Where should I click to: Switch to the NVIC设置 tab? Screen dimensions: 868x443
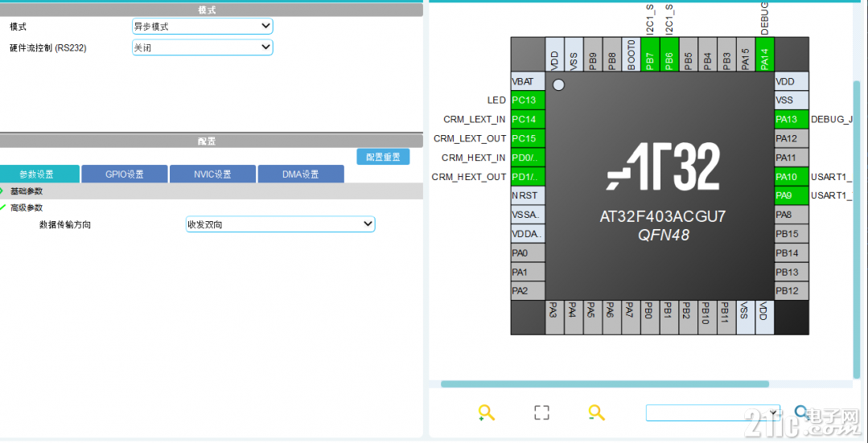212,174
